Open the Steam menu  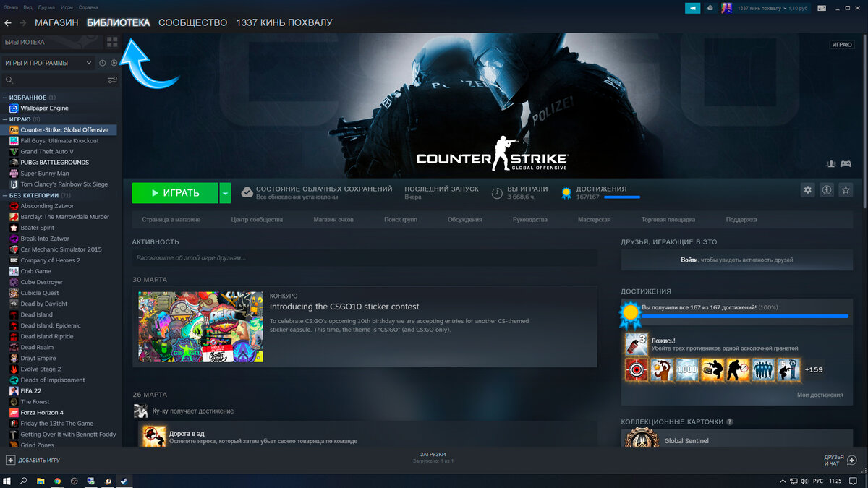tap(10, 7)
